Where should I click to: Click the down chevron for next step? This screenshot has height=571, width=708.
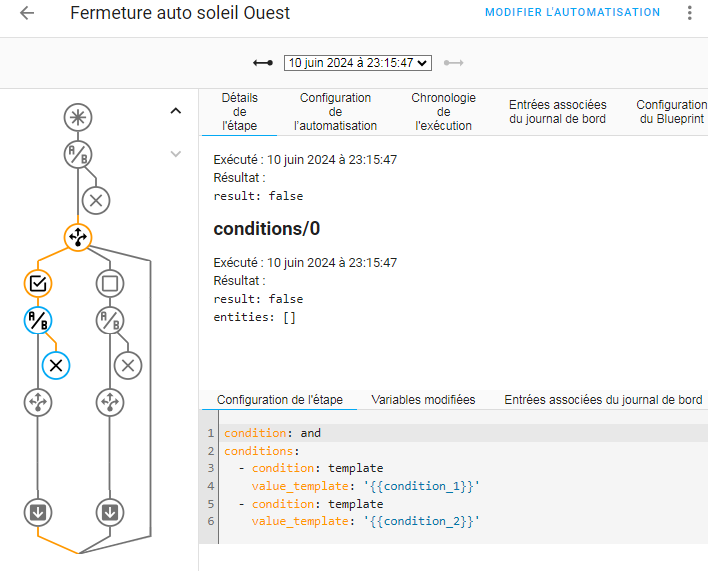(x=176, y=154)
